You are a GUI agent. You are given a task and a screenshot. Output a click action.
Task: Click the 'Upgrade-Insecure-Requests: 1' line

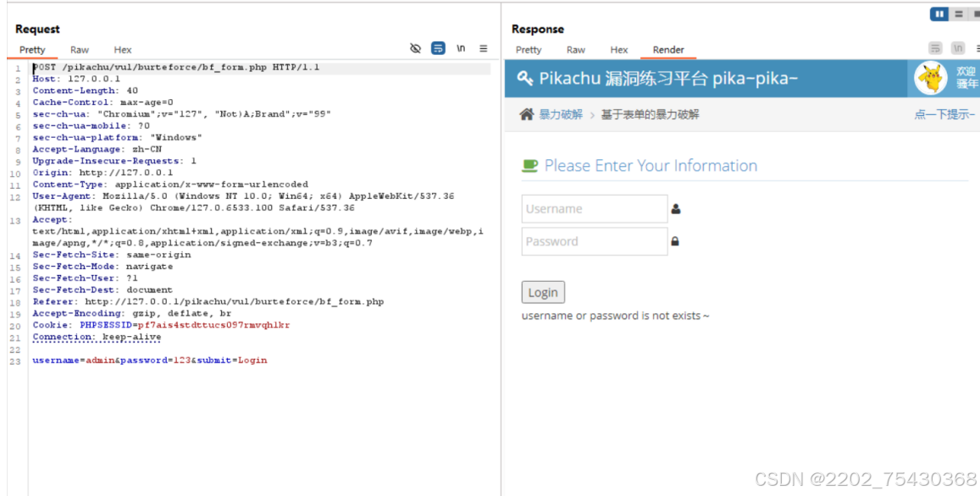point(114,161)
